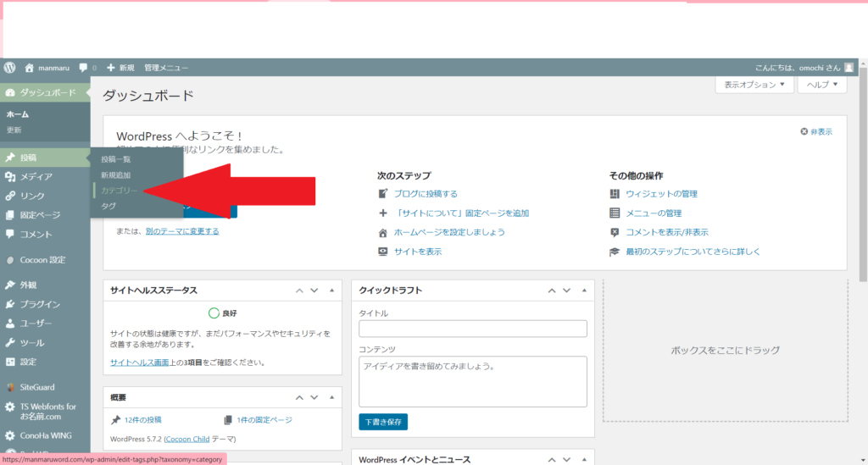868x465 pixels.
Task: Open the サイトヘルス画面 link
Action: coord(140,363)
